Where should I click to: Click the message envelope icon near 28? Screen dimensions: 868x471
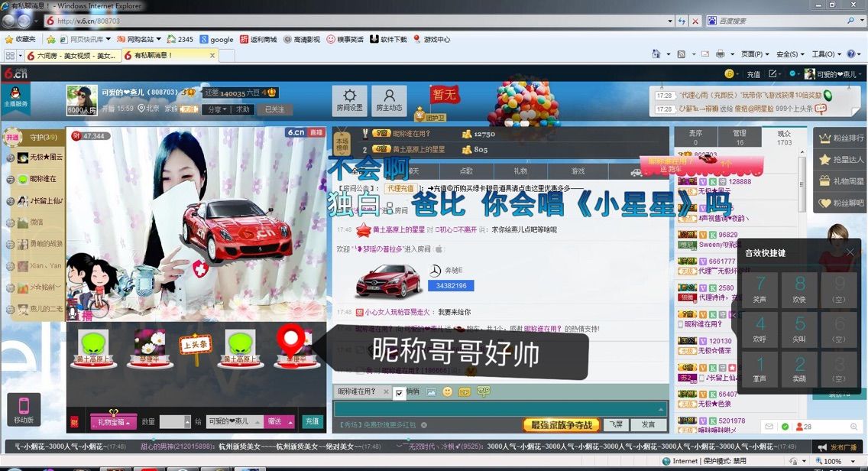pyautogui.click(x=769, y=426)
